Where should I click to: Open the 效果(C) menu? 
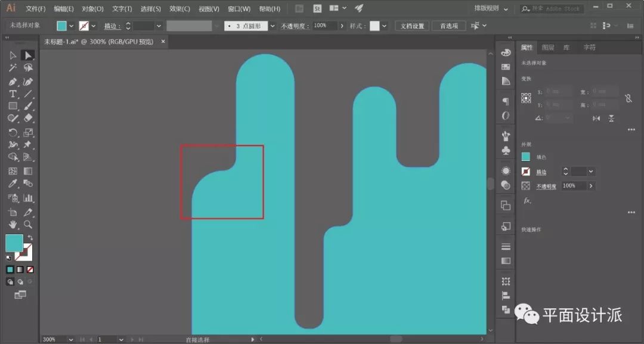tap(179, 9)
